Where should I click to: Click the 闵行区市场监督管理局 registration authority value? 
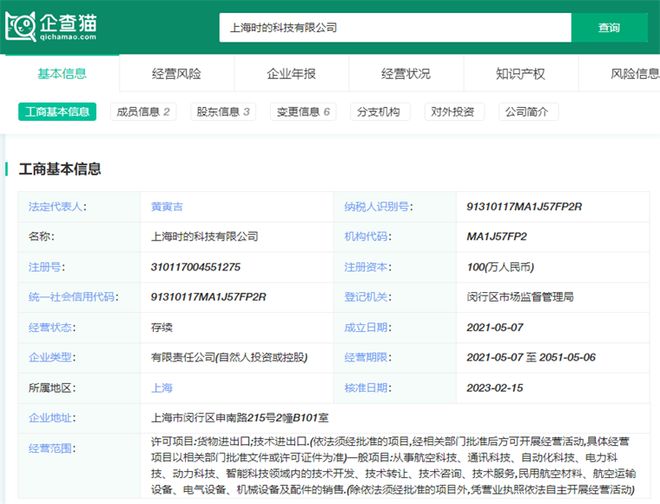click(x=520, y=297)
